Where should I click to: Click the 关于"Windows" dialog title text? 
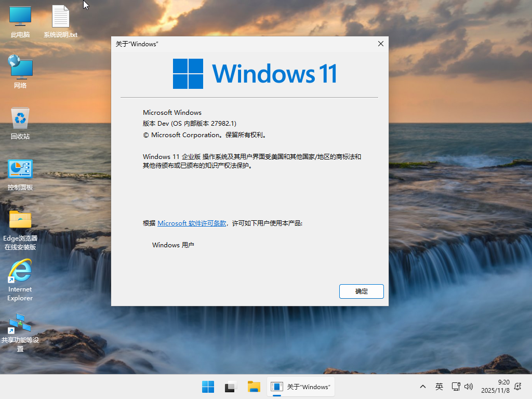[137, 44]
